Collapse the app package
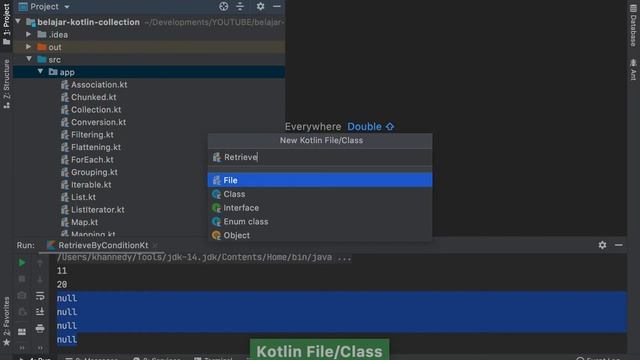 pos(40,71)
